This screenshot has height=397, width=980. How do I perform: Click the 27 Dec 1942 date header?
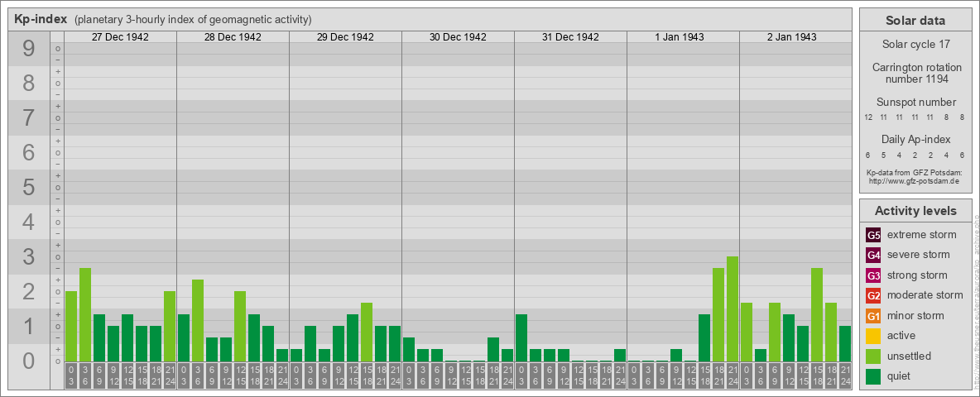click(x=120, y=37)
